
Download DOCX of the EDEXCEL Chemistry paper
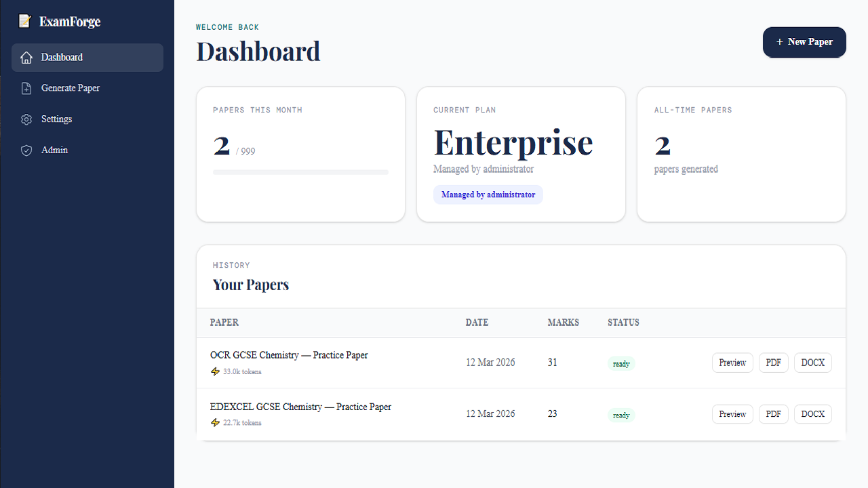pyautogui.click(x=813, y=414)
